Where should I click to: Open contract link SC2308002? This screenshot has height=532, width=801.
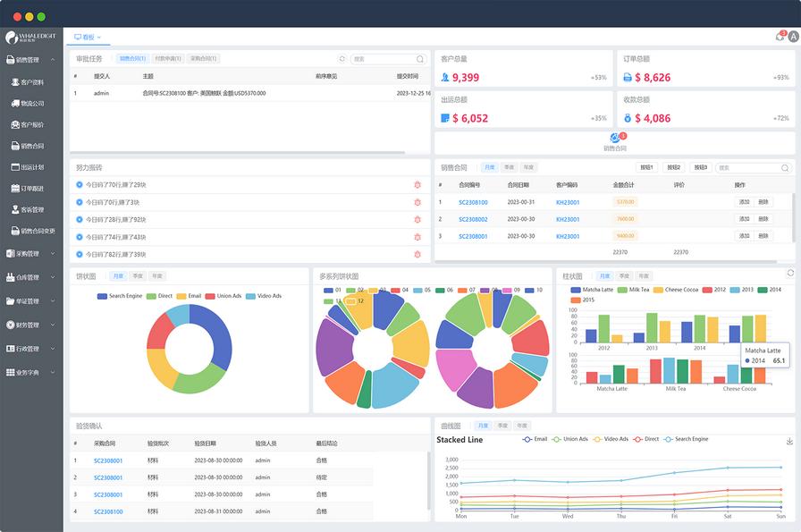(x=473, y=219)
